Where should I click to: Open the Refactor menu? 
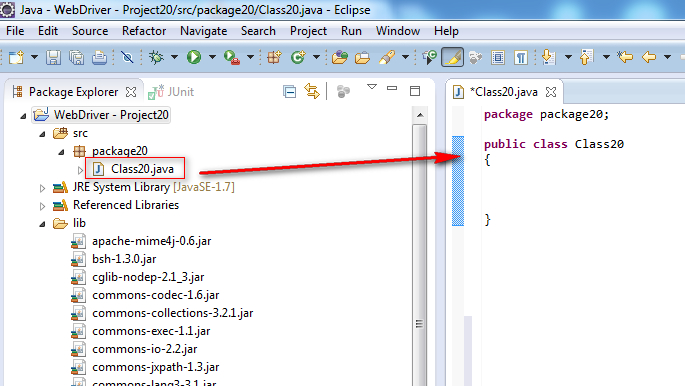(144, 31)
